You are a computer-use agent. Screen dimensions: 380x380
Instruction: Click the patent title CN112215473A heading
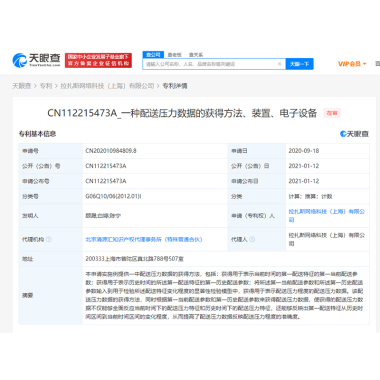point(182,113)
